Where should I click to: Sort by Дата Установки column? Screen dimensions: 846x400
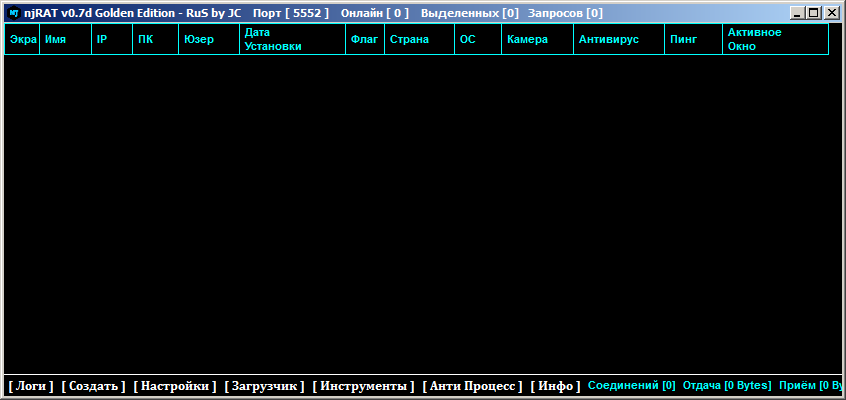click(x=291, y=39)
